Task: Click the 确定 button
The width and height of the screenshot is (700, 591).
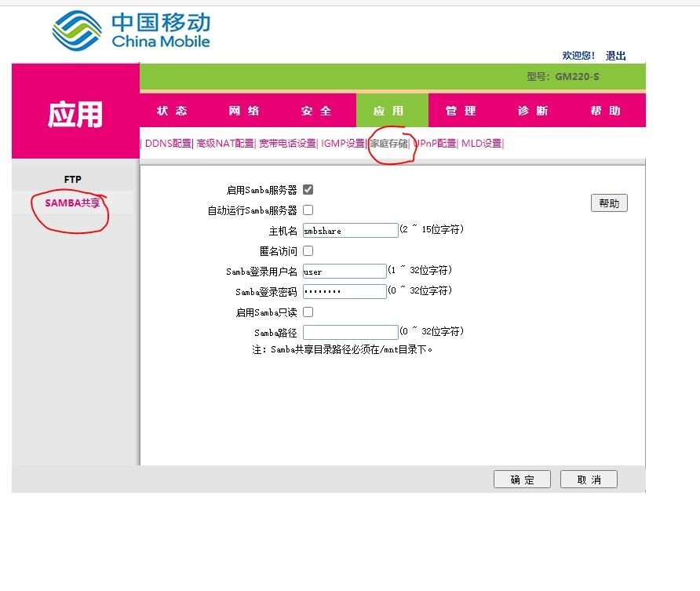Action: point(522,480)
